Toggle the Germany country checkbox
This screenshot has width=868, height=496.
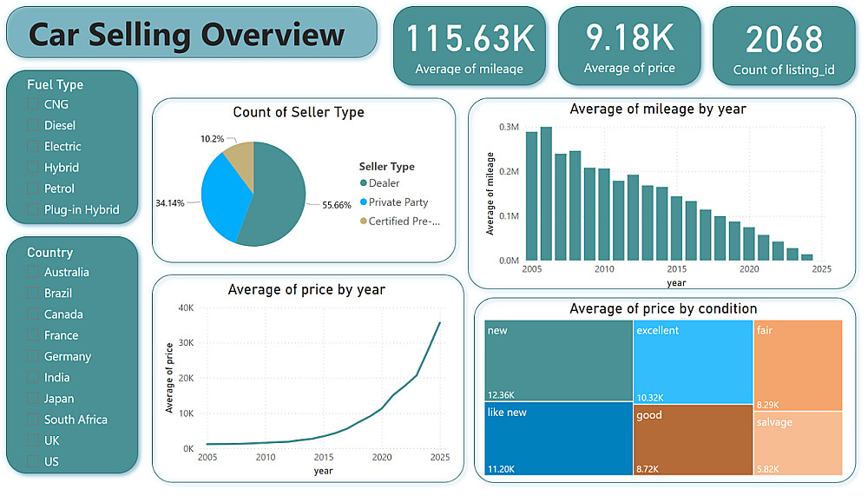coord(33,356)
